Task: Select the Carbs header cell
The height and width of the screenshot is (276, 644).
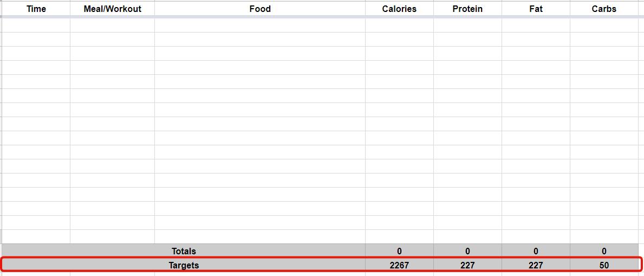Action: coord(604,9)
